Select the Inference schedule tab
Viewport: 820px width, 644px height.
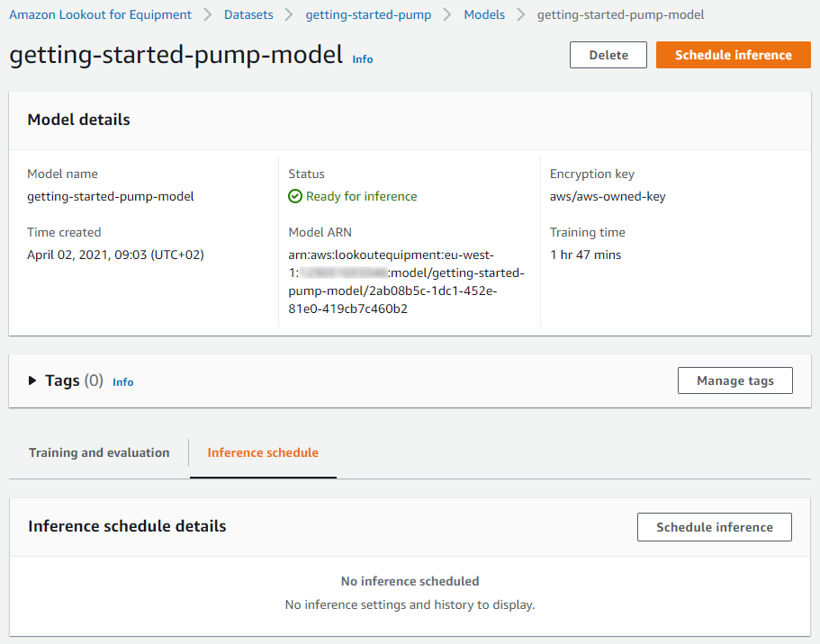click(x=263, y=452)
